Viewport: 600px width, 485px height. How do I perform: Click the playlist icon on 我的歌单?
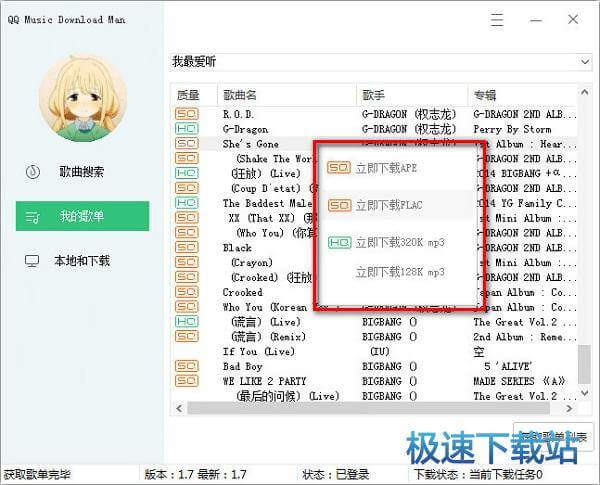click(33, 217)
